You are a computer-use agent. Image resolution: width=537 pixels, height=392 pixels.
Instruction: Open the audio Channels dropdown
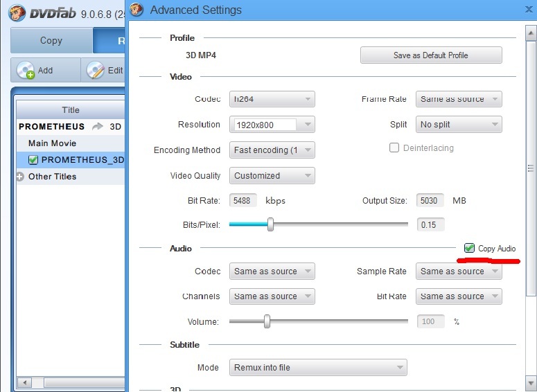pos(272,296)
